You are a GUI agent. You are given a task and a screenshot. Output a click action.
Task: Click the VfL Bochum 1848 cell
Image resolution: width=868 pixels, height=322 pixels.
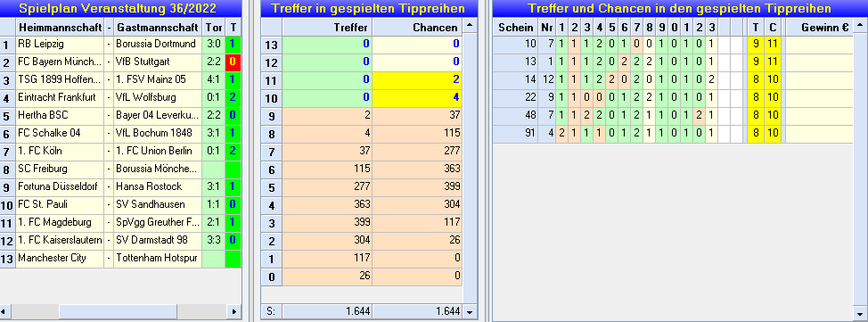coord(158,133)
